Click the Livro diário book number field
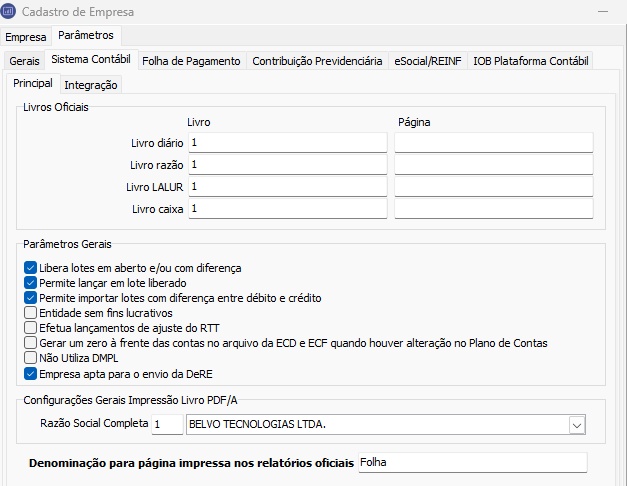 click(288, 143)
